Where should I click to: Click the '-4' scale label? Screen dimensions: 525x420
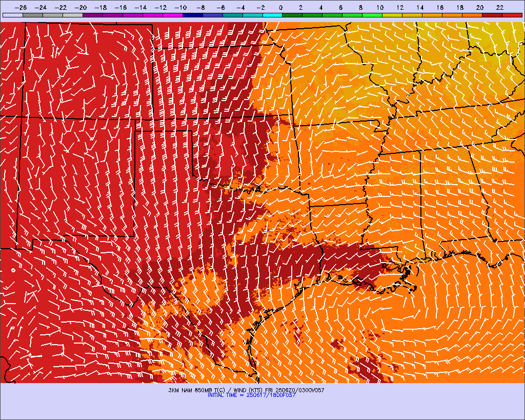pyautogui.click(x=241, y=8)
